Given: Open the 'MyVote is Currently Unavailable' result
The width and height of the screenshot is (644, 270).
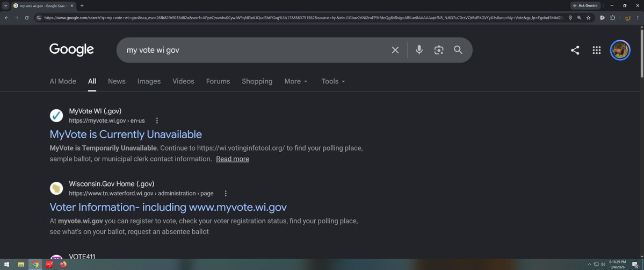Looking at the screenshot, I should tap(126, 134).
